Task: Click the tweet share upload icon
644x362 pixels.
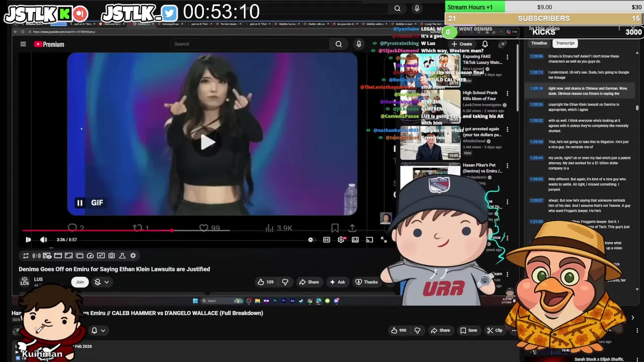Action: [352, 228]
